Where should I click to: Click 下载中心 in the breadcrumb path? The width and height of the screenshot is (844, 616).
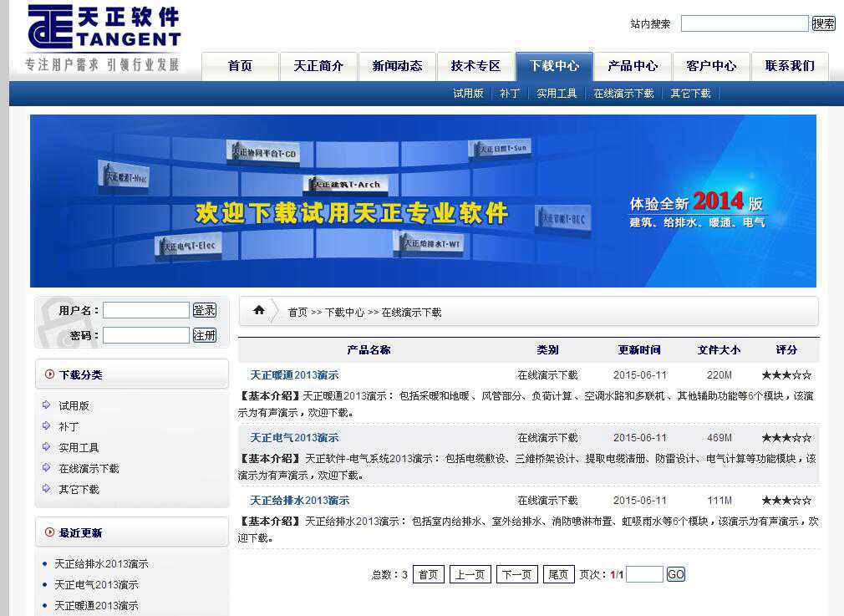coord(344,313)
